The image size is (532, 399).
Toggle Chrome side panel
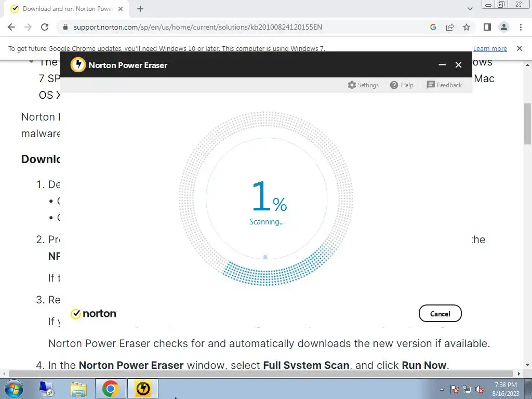pos(487,27)
